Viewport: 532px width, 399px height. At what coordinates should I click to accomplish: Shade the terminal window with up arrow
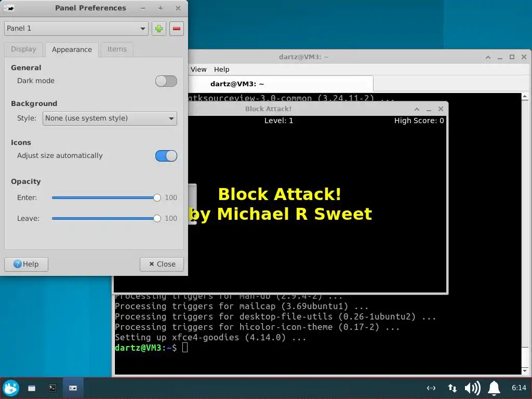(488, 57)
